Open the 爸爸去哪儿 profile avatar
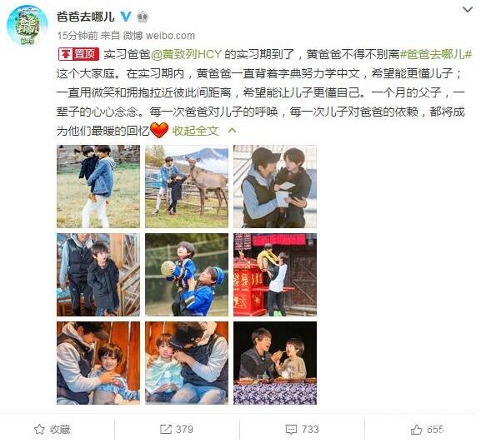486x448 pixels. pos(28,25)
